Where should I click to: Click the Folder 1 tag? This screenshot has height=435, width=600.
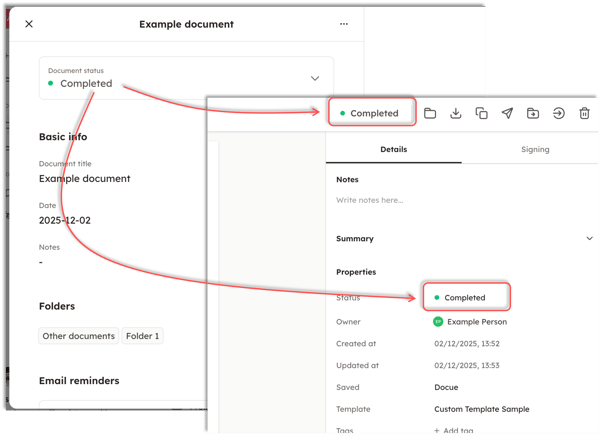click(x=142, y=336)
